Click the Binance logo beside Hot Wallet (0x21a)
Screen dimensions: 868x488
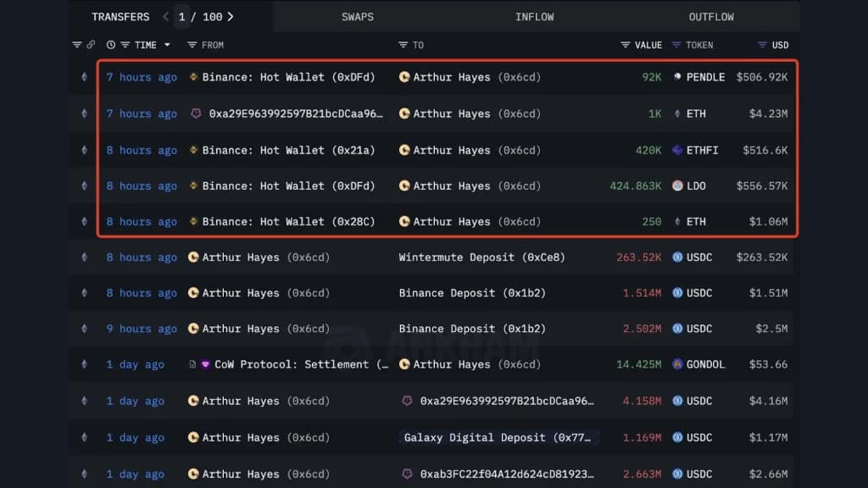pyautogui.click(x=193, y=150)
